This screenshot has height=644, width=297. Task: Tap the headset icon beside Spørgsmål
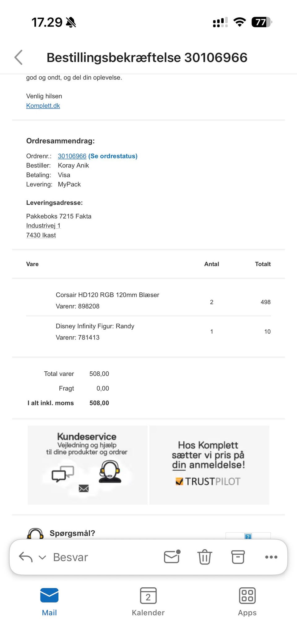[35, 534]
